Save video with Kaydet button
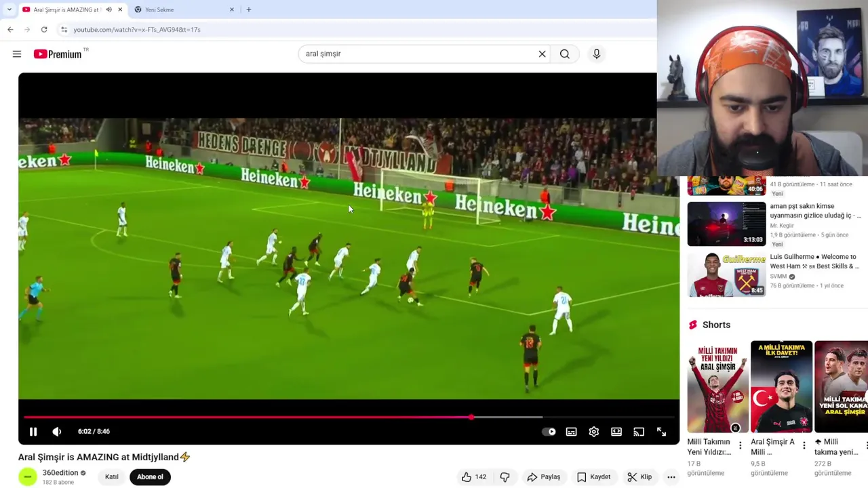Screen dimensions: 868x488 click(x=593, y=477)
